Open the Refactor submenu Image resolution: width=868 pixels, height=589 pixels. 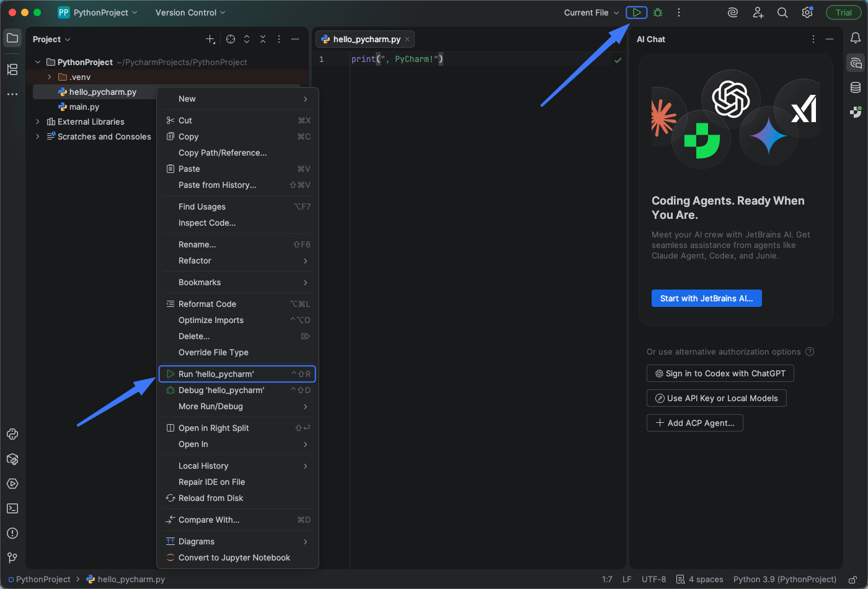[237, 260]
